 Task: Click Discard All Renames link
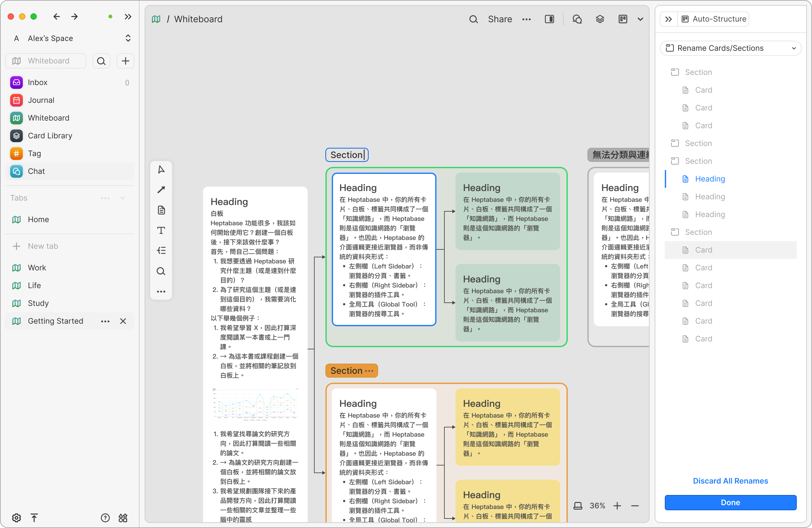(x=730, y=480)
